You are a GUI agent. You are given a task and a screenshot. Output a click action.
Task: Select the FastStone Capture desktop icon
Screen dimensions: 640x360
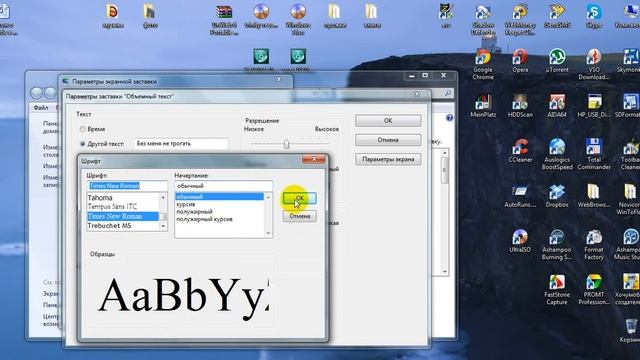point(557,289)
